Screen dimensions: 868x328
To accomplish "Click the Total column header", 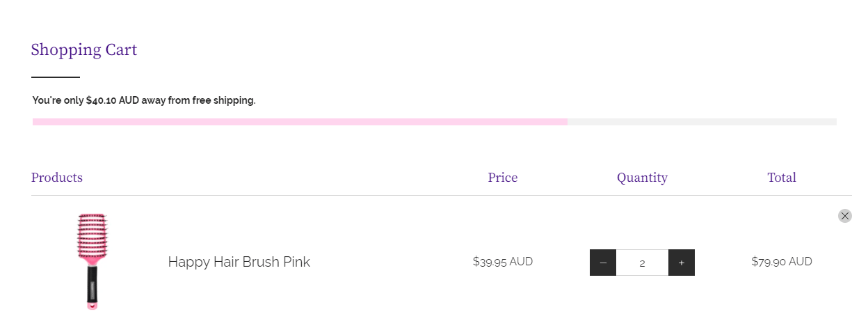I will pyautogui.click(x=782, y=178).
